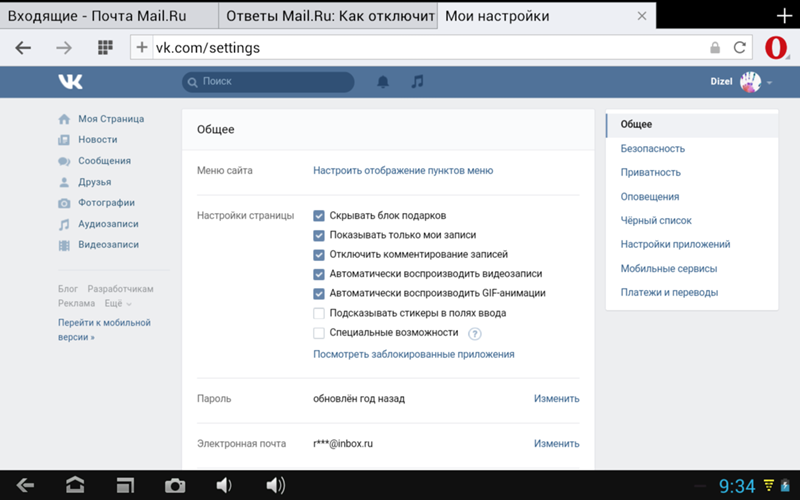Screen dimensions: 800x500
Task: Open the 'Приватность' settings section
Action: (x=650, y=172)
